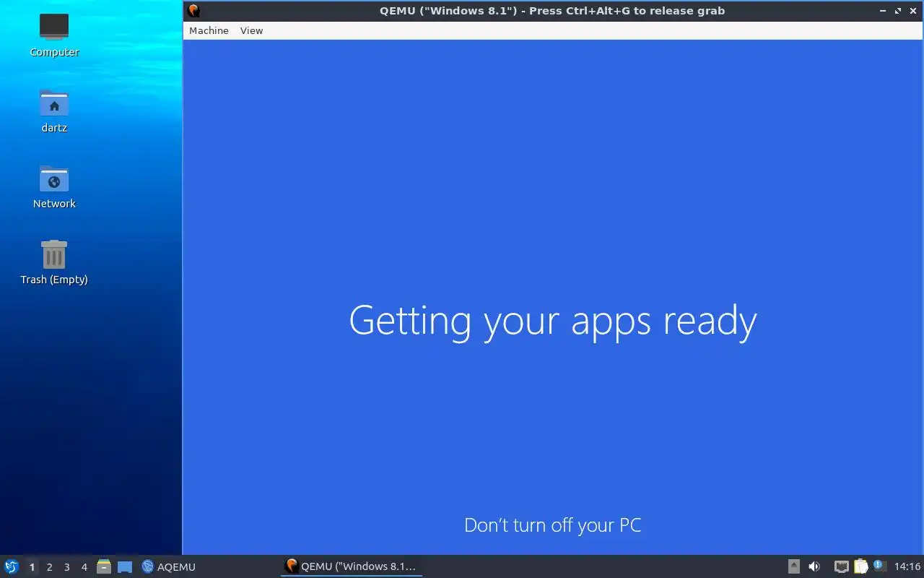Open the removable media eject tray icon

point(793,566)
